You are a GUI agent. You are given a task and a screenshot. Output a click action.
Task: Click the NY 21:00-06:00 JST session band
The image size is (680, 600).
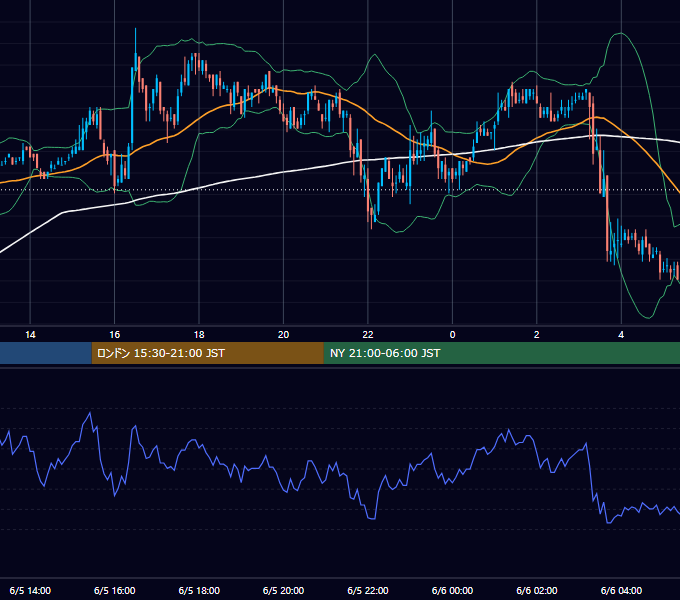tap(502, 353)
